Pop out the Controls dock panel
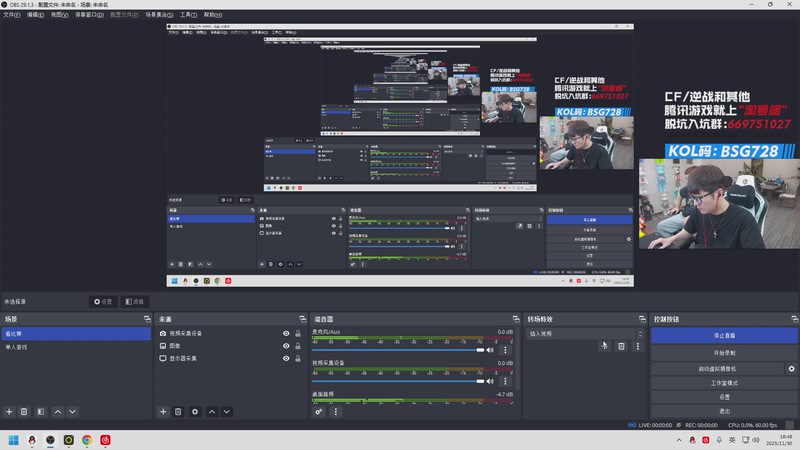 click(x=794, y=319)
